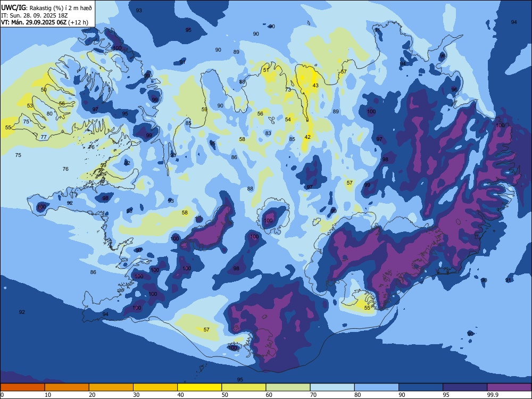The image size is (532, 399).
Task: Click the humidity value '73' on the map
Action: click(x=288, y=90)
